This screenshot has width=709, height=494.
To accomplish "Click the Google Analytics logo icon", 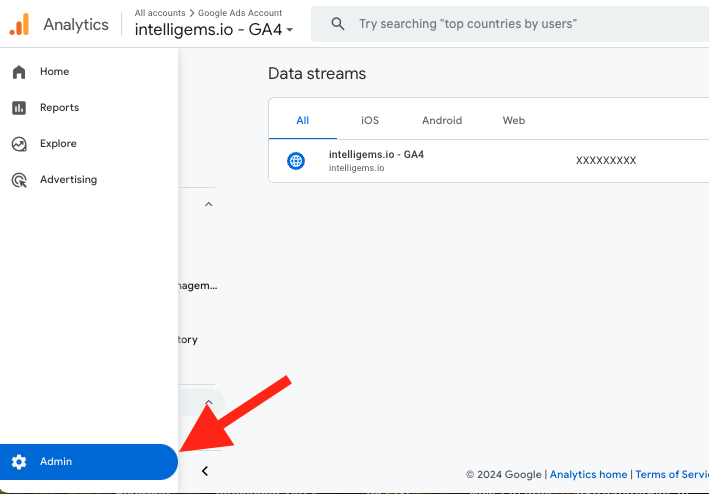I will click(19, 24).
